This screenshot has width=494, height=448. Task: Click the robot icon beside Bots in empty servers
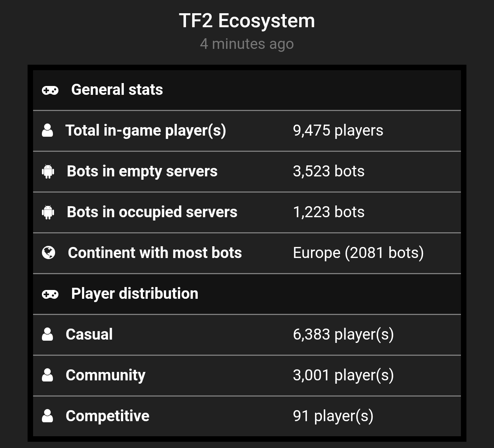[48, 171]
